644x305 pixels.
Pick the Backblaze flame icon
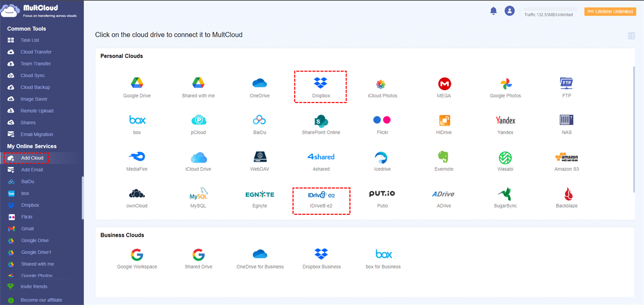566,194
